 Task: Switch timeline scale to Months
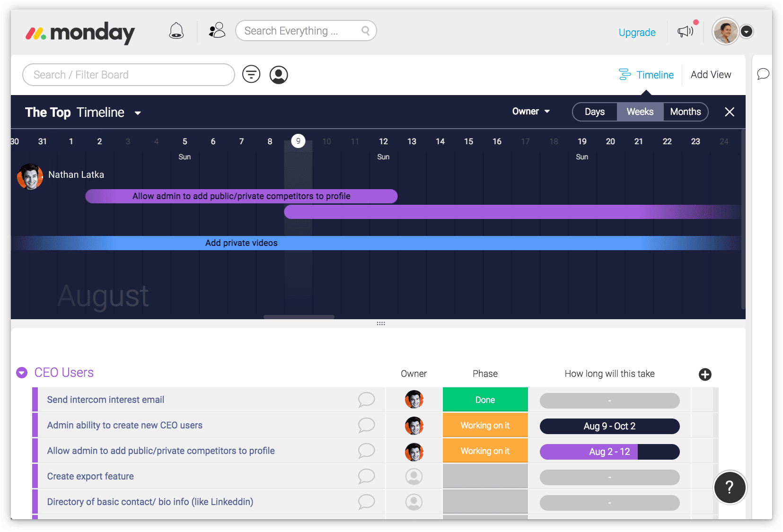coord(686,112)
